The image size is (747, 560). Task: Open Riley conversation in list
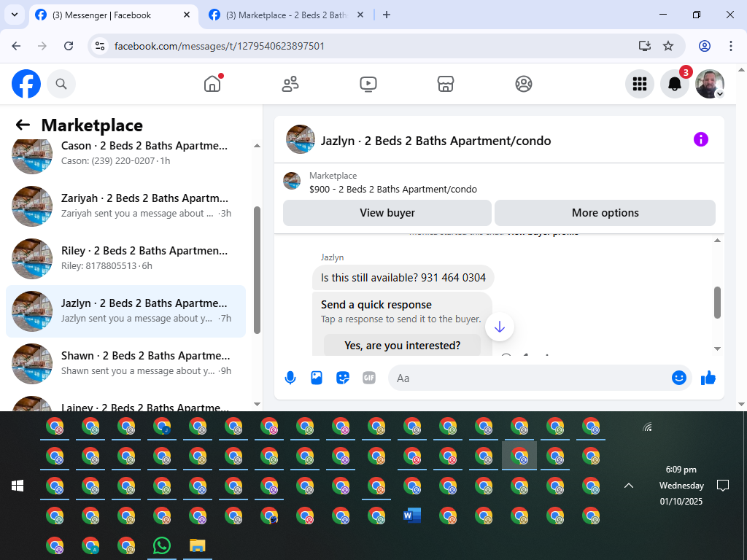125,259
